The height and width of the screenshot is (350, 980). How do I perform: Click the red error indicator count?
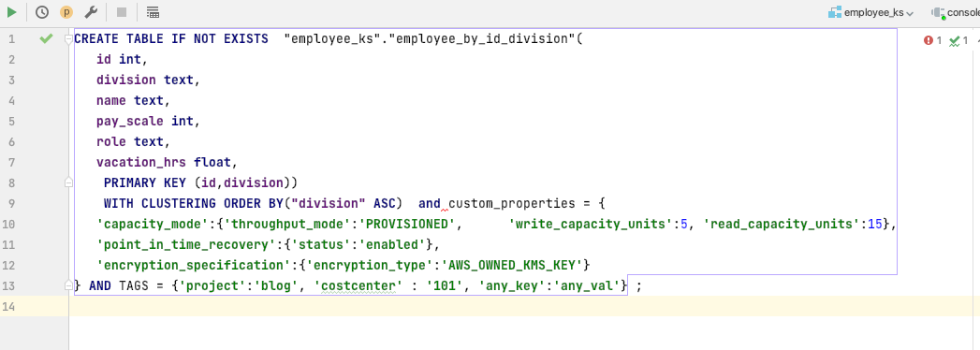point(932,40)
